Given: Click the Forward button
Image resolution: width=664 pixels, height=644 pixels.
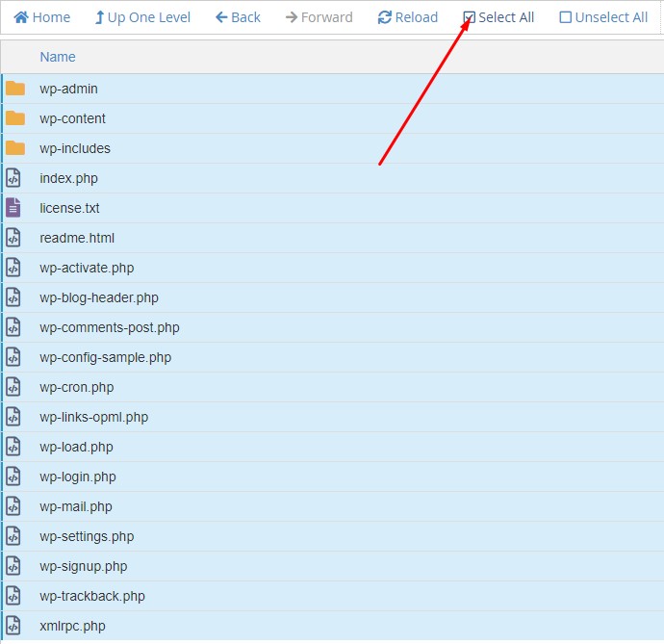Looking at the screenshot, I should pos(319,17).
